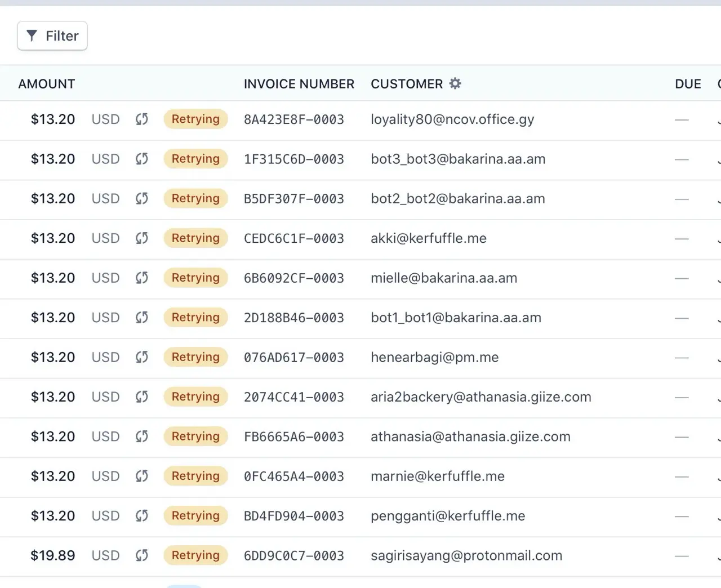Click retry icon for pengganti@kerfuffle.me row
Viewport: 721px width, 588px height.
coord(142,516)
